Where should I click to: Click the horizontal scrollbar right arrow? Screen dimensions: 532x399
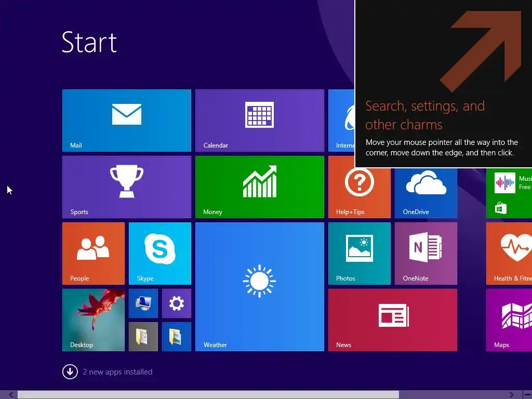pyautogui.click(x=512, y=395)
